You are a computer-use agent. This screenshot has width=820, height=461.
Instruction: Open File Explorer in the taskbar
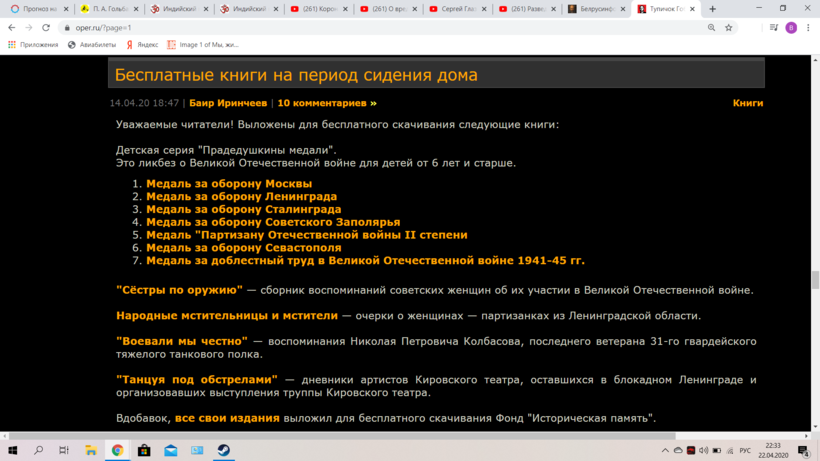[90, 451]
